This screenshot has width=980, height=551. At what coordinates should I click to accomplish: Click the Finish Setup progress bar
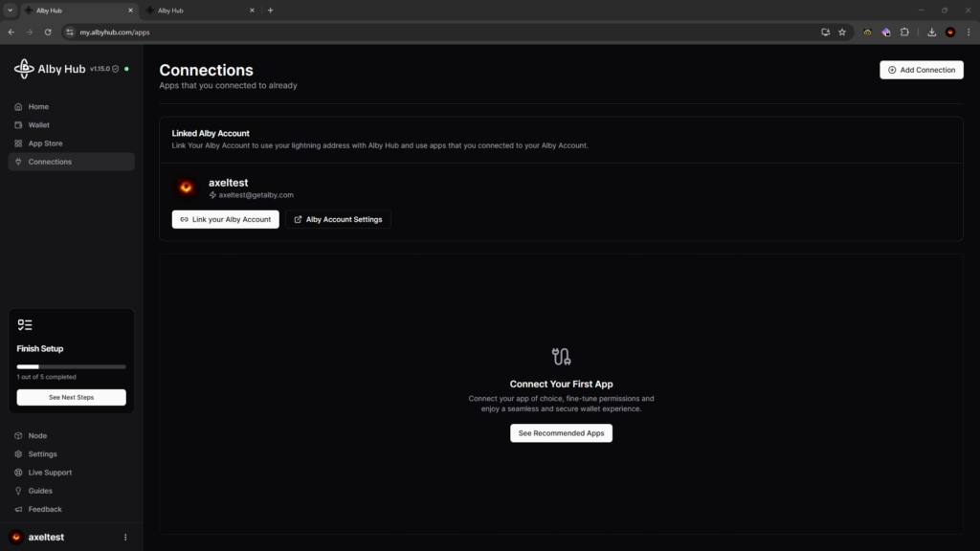coord(71,366)
